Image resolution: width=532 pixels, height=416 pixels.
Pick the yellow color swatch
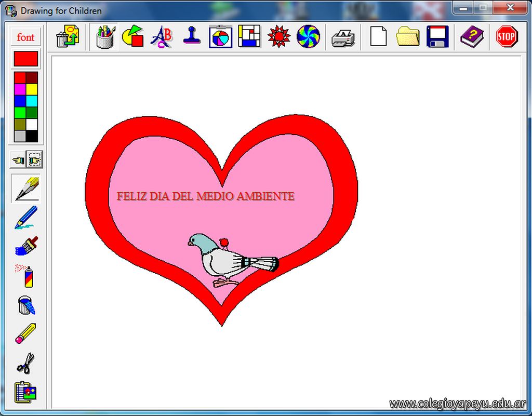coord(32,89)
